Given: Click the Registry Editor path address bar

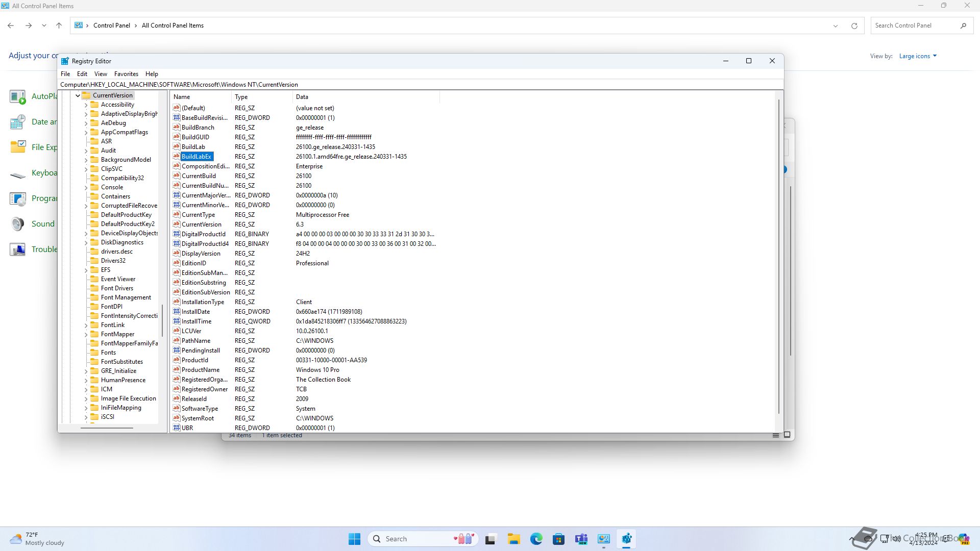Looking at the screenshot, I should coord(421,85).
